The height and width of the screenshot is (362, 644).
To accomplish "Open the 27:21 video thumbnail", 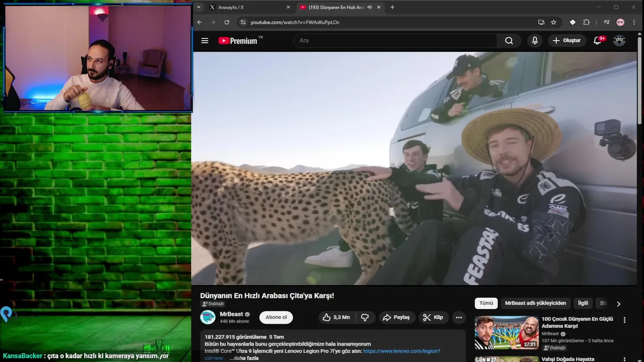I will click(507, 332).
